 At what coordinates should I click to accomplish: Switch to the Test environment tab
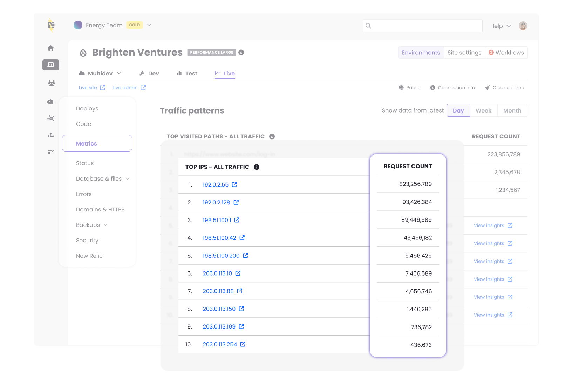(187, 73)
